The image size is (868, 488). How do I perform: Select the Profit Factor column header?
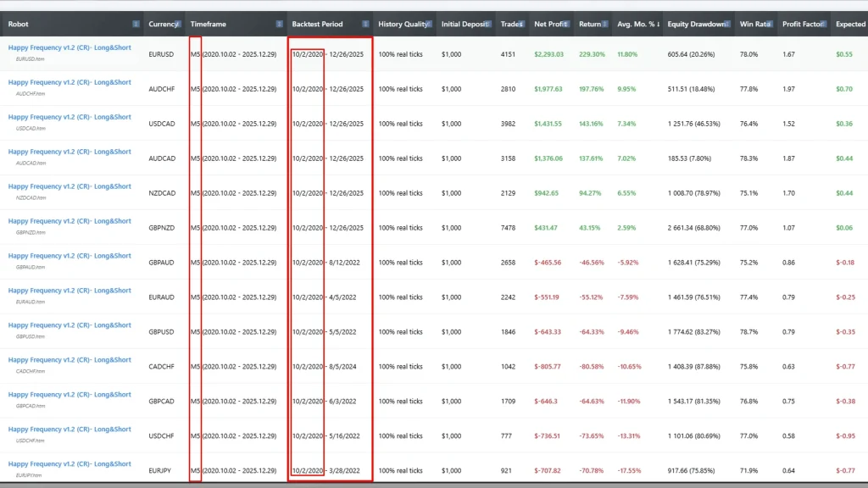pyautogui.click(x=801, y=24)
